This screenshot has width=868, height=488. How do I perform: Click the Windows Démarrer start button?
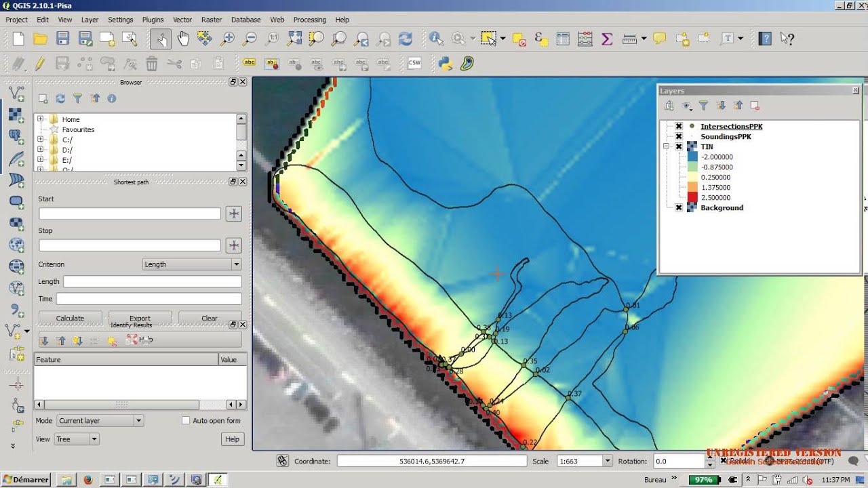coord(26,479)
